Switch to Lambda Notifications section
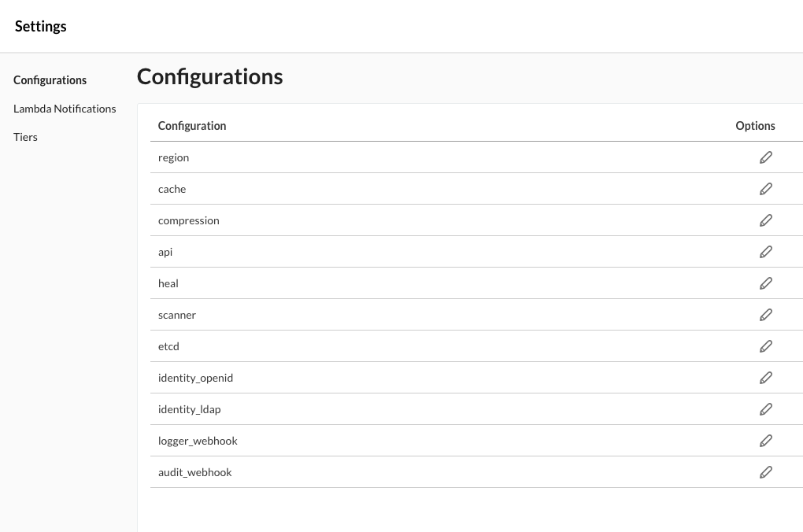 point(65,109)
